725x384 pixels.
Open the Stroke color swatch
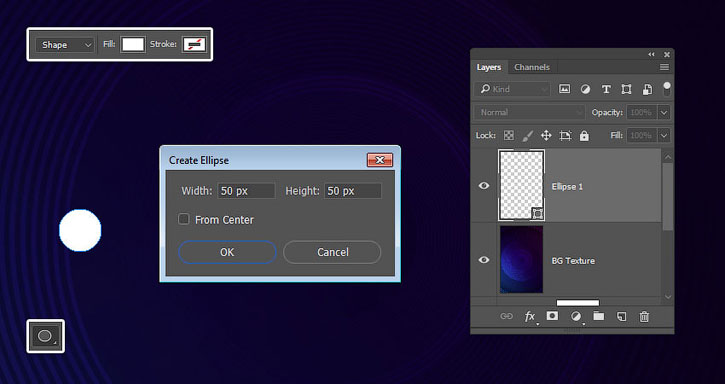point(194,44)
